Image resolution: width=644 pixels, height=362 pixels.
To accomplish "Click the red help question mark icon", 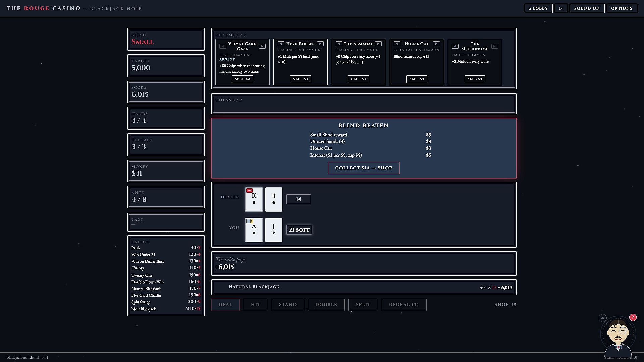I will point(633,317).
